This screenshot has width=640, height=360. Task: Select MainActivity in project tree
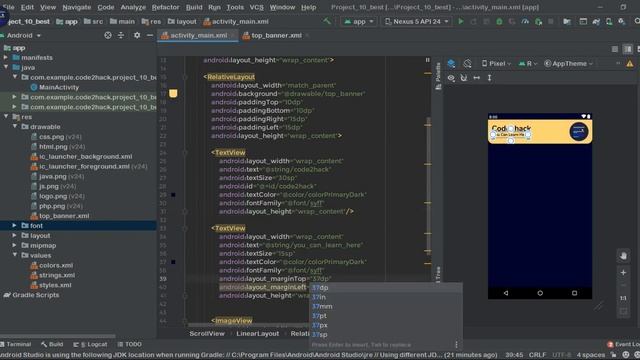[x=55, y=87]
